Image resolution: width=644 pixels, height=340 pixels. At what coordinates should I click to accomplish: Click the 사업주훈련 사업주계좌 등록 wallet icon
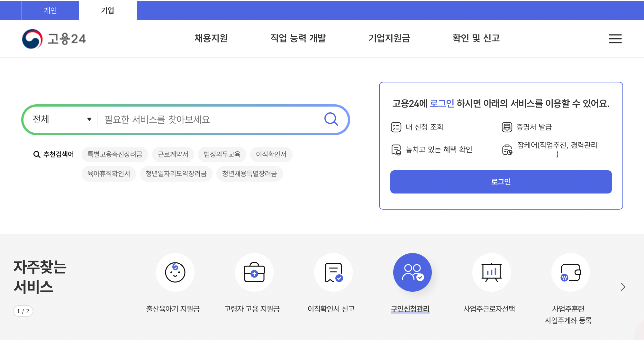coord(570,272)
